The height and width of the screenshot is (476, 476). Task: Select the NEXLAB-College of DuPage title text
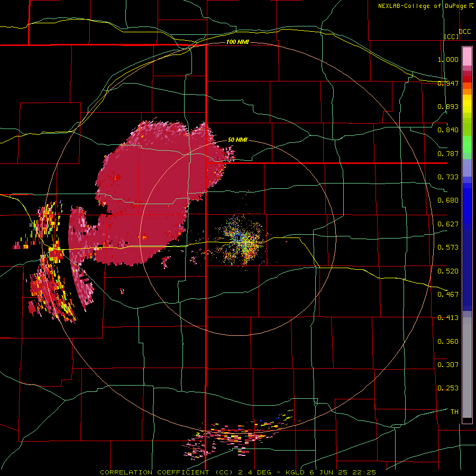point(422,6)
